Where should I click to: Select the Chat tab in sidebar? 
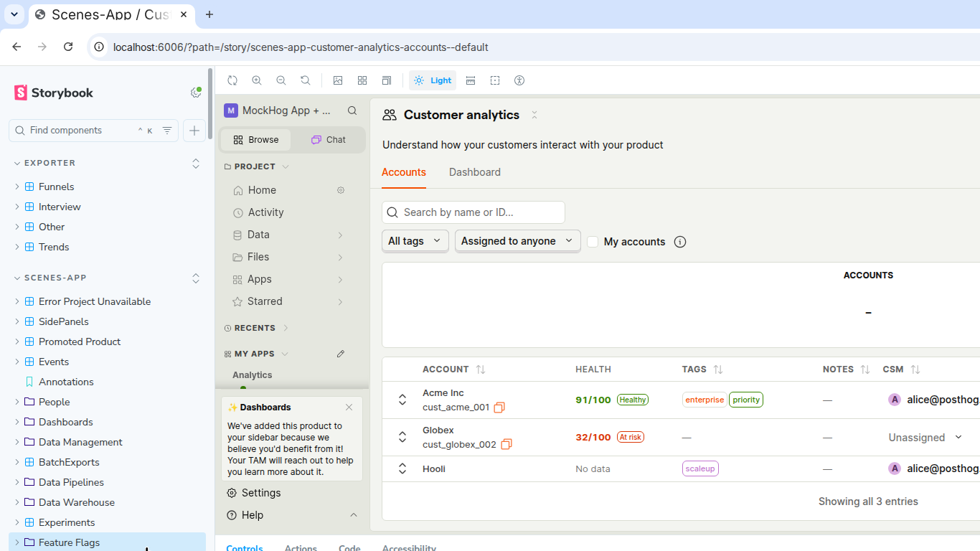(329, 140)
